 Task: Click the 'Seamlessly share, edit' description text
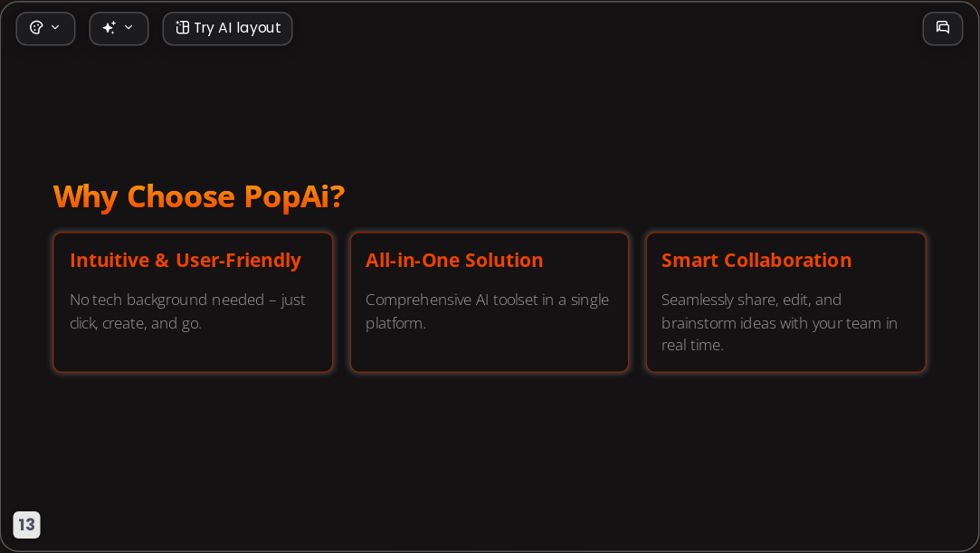click(x=779, y=322)
